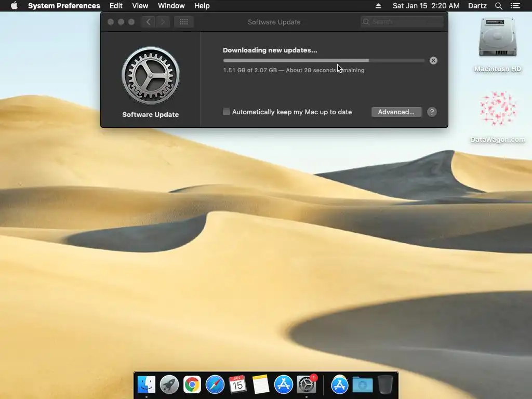Go forward in System Preferences
532x399 pixels.
click(x=163, y=22)
